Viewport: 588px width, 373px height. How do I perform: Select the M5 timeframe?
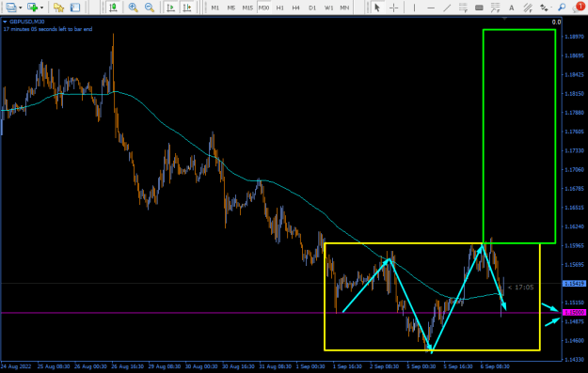231,8
